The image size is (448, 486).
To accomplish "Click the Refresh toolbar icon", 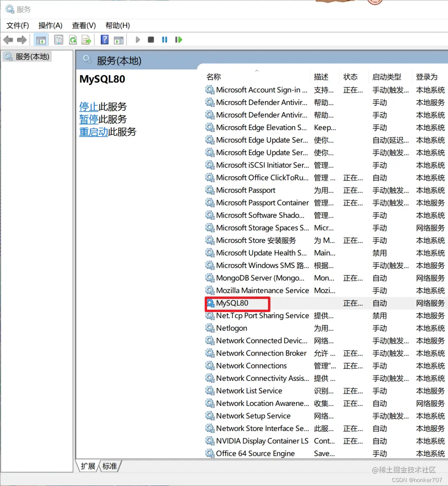I will tap(73, 40).
